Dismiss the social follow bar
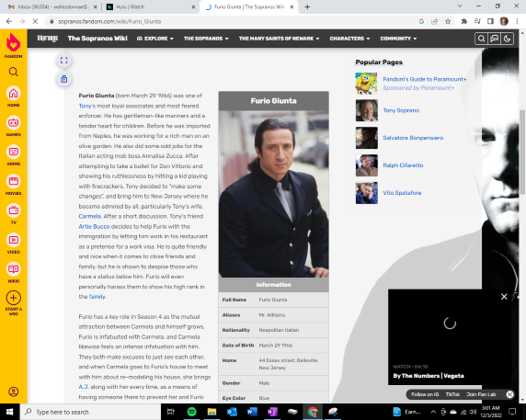This screenshot has width=526, height=420. point(509,394)
